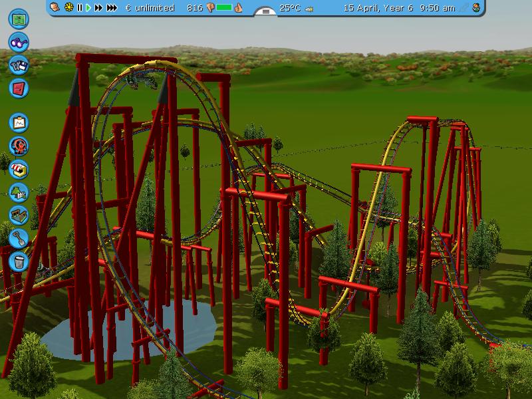
Task: Click the weather cloud icon
Action: pos(309,9)
